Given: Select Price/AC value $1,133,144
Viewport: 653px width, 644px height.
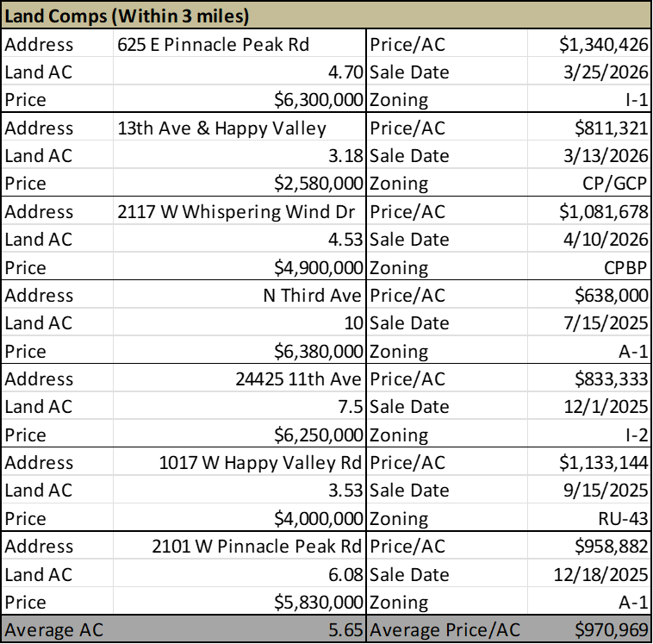Looking at the screenshot, I should point(589,462).
